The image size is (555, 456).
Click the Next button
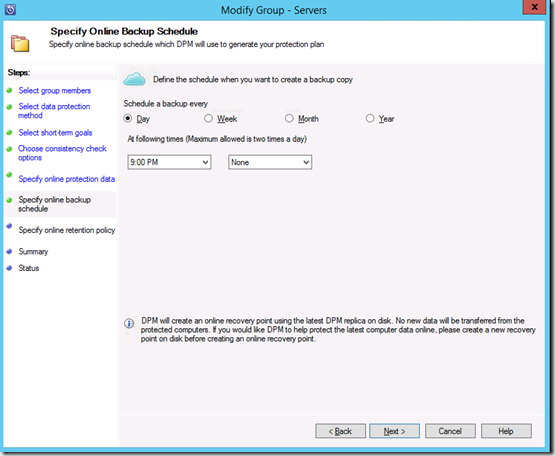coord(394,431)
